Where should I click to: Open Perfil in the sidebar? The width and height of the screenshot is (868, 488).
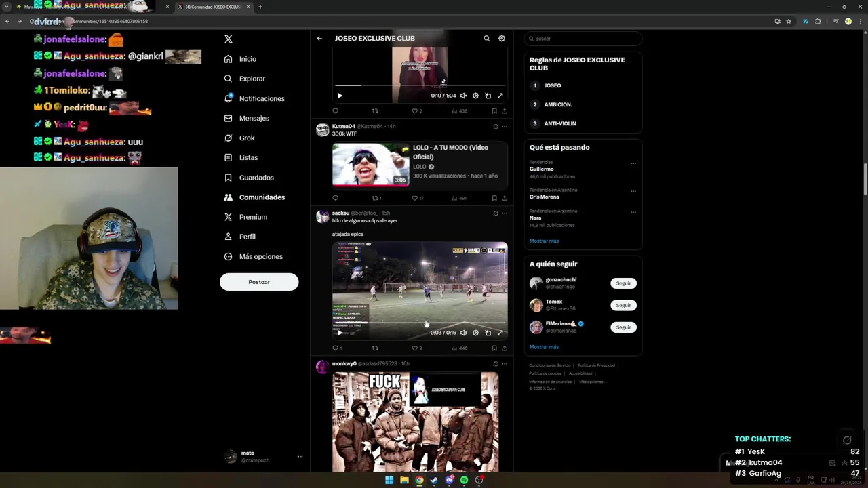pyautogui.click(x=239, y=237)
